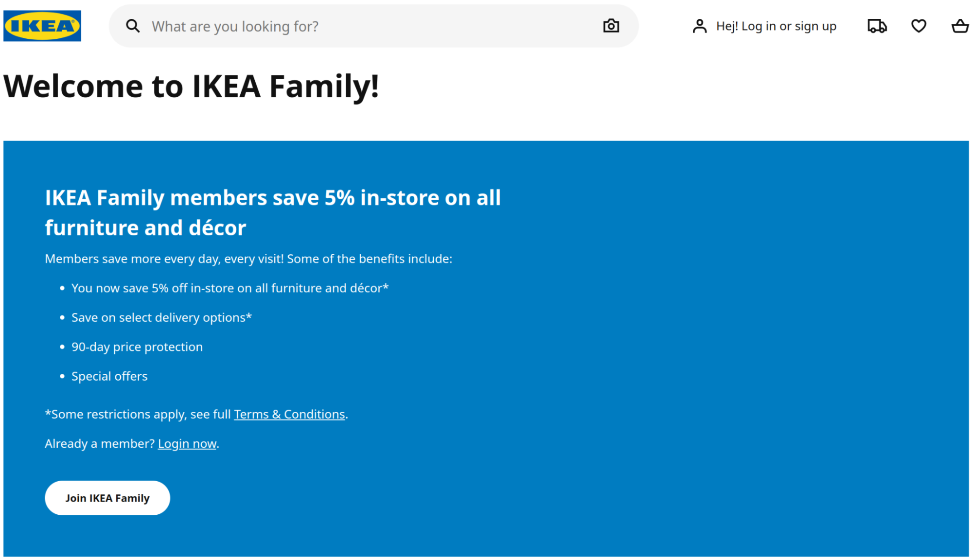
Task: Click the user profile person icon
Action: pos(699,26)
